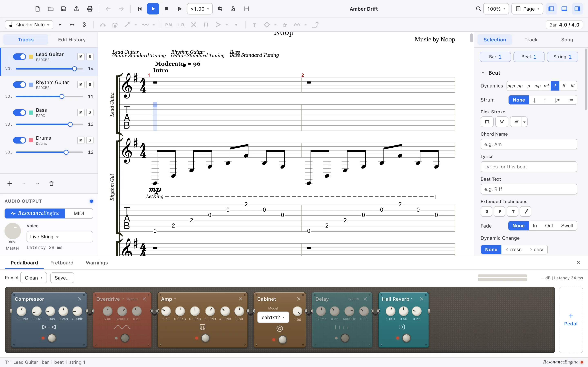Screen dimensions: 588x367
Task: Switch to the Fretboard tab
Action: [62, 263]
